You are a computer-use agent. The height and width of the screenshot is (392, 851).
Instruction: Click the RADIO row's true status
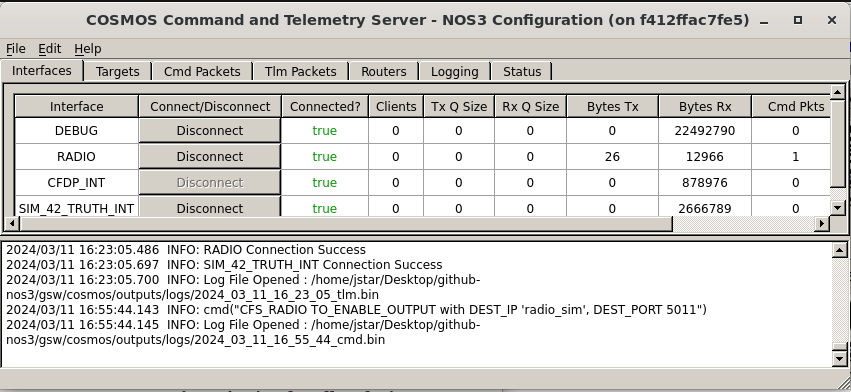tap(325, 157)
